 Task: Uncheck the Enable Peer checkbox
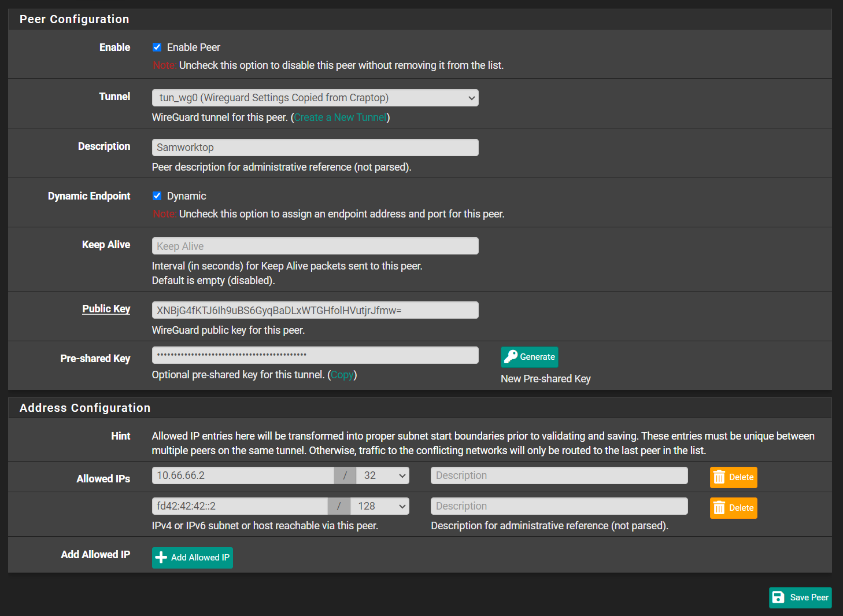tap(157, 47)
